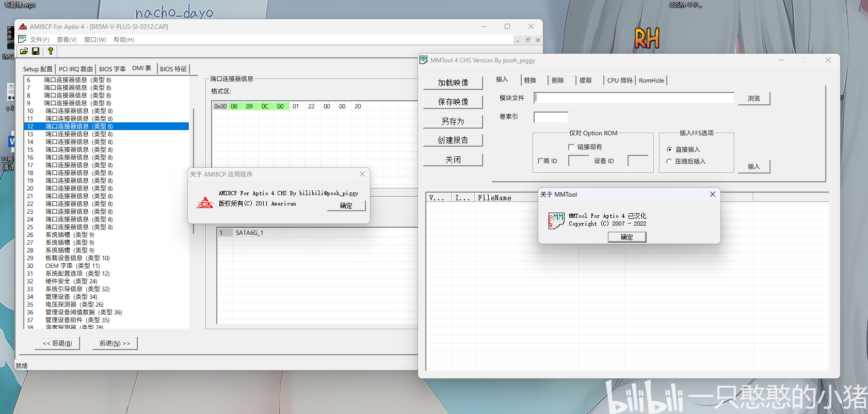Click the DMI list vertical scrollbar
The height and width of the screenshot is (414, 868).
tap(194, 171)
